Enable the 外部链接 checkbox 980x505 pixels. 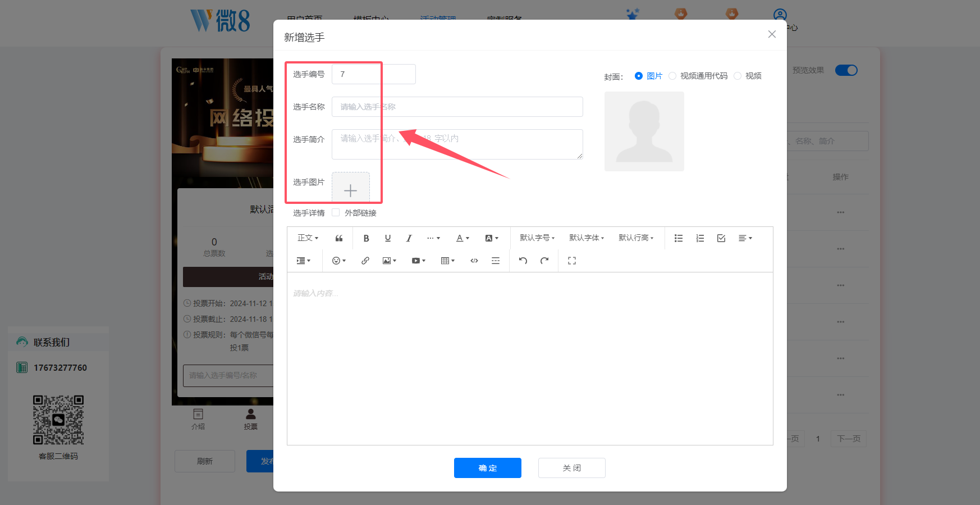[336, 212]
